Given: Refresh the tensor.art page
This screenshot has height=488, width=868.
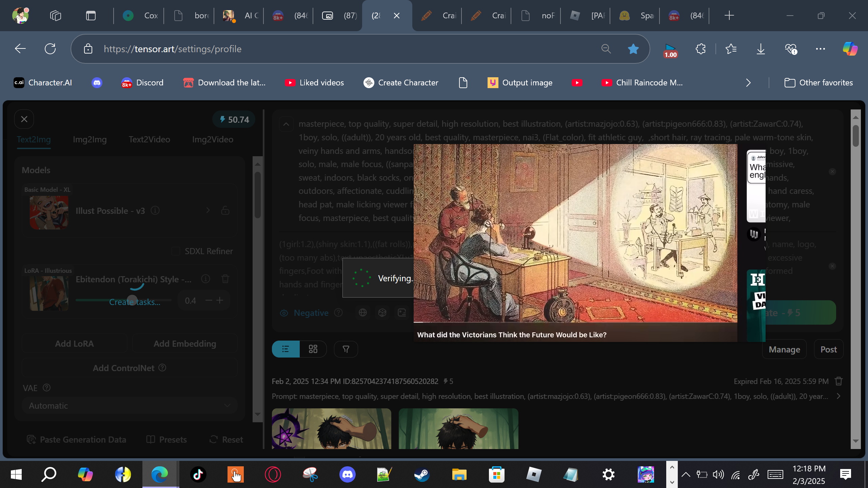Looking at the screenshot, I should [x=50, y=49].
